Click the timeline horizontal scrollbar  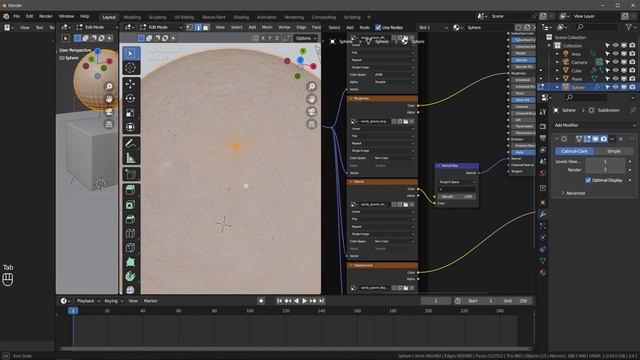296,349
